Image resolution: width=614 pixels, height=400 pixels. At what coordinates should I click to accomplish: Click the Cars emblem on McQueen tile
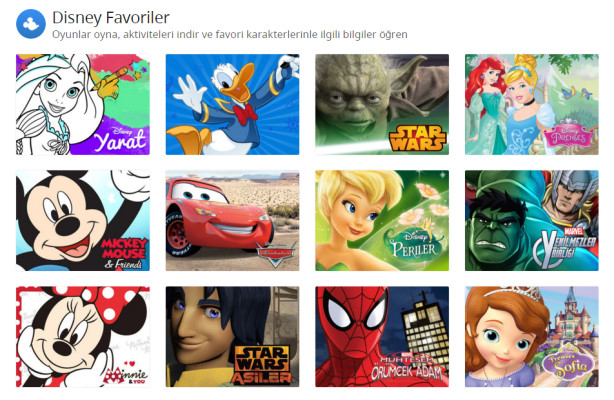[276, 253]
